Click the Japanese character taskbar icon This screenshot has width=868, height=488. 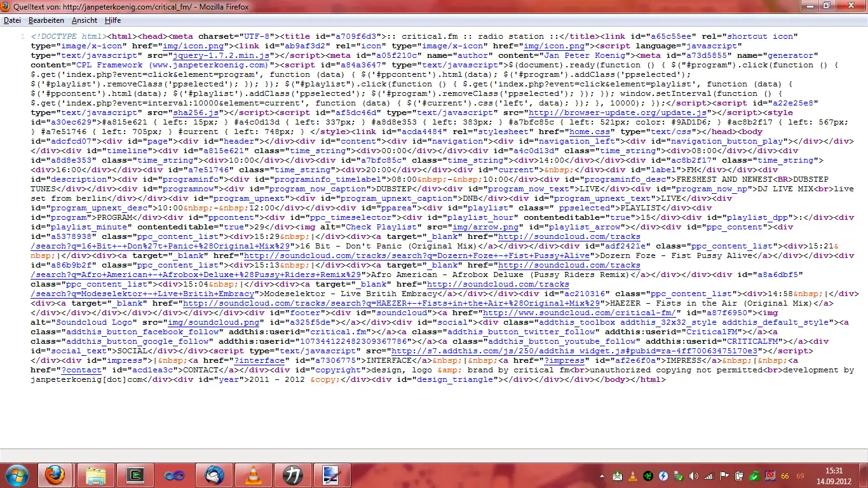point(292,475)
